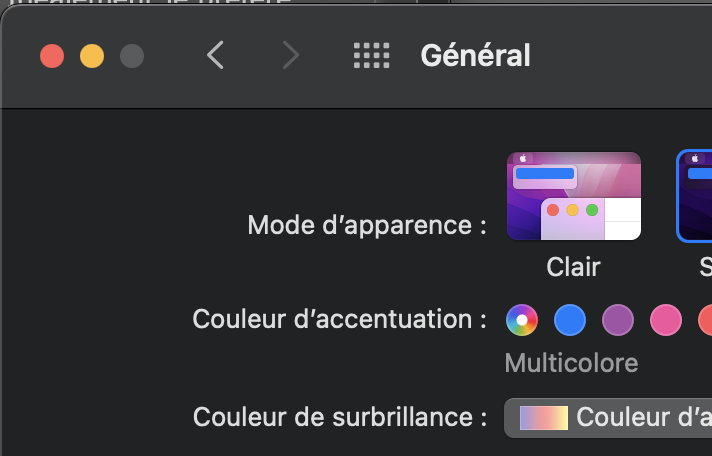Select the blue-outlined dark appearance thumbnail

coord(694,196)
